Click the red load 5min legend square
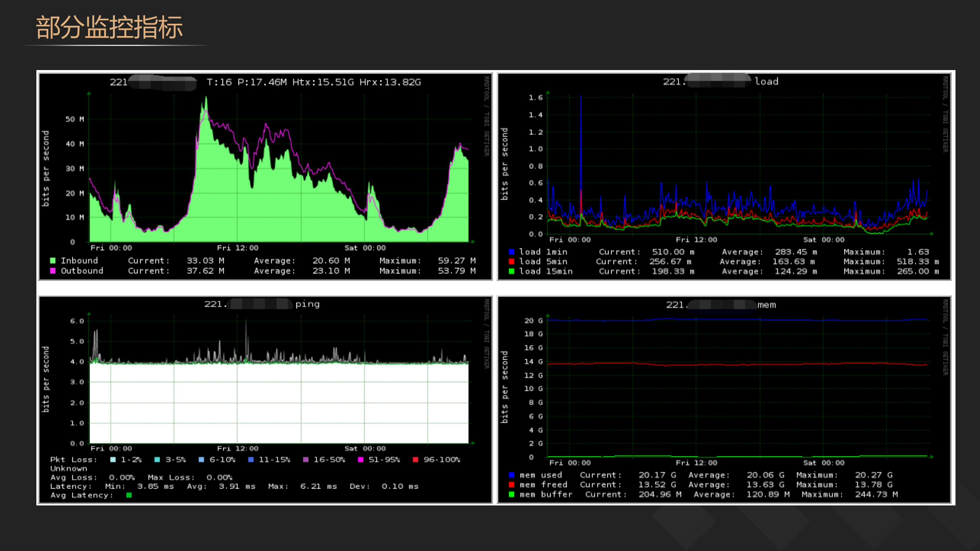Screen dimensions: 980x551 click(511, 262)
